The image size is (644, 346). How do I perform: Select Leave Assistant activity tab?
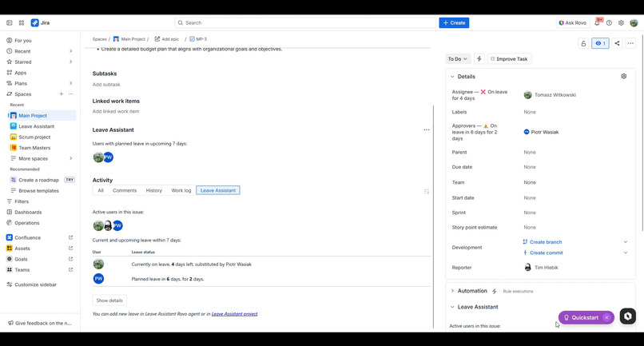(218, 190)
